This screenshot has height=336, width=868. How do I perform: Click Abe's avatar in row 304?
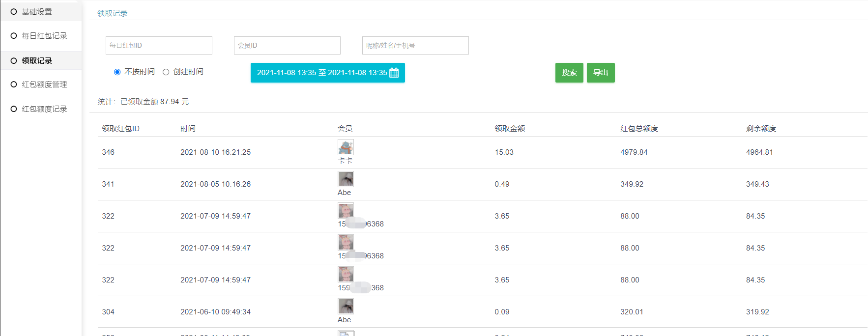point(346,307)
